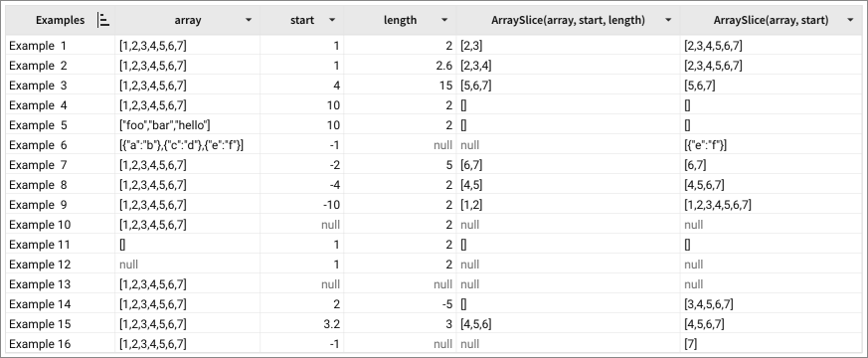Image resolution: width=868 pixels, height=358 pixels.
Task: Click the Example 1 row label
Action: click(38, 46)
